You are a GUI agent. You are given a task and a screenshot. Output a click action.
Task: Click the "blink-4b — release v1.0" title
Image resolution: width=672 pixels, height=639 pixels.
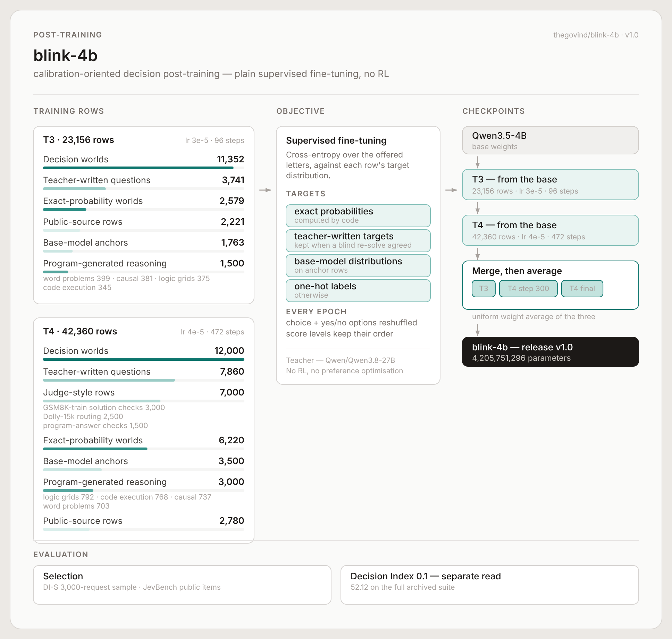coord(522,347)
